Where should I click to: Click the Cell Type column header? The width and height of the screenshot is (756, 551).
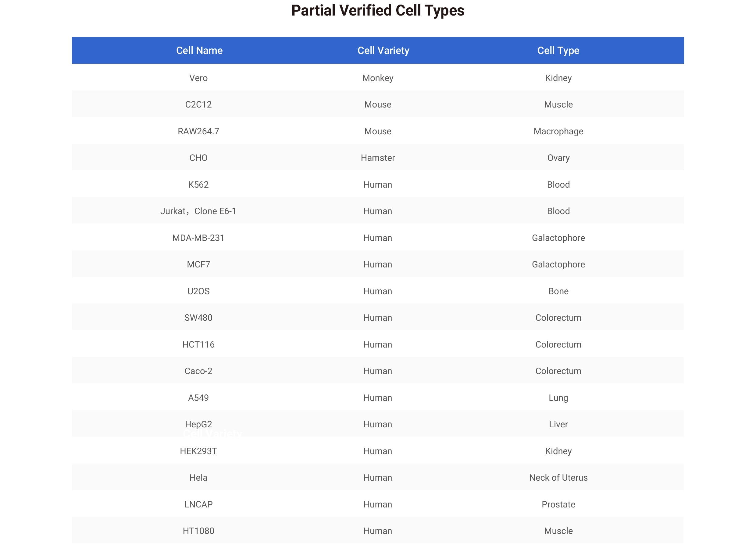pyautogui.click(x=558, y=50)
